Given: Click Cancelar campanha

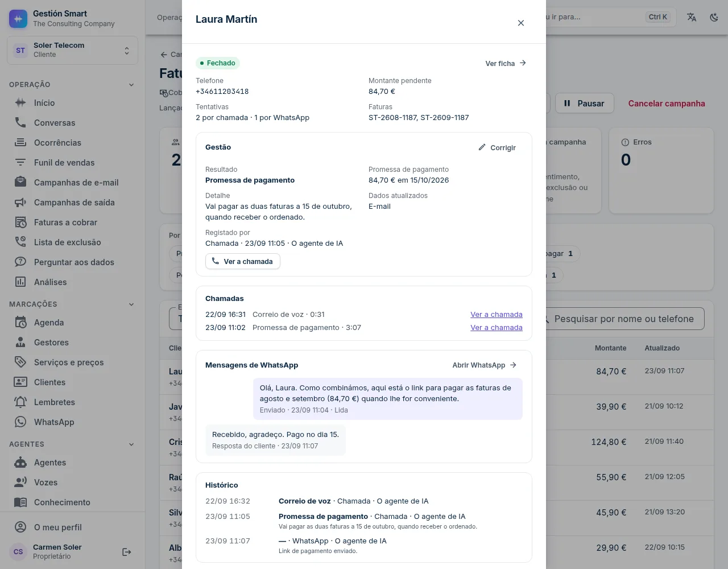Looking at the screenshot, I should click(667, 104).
